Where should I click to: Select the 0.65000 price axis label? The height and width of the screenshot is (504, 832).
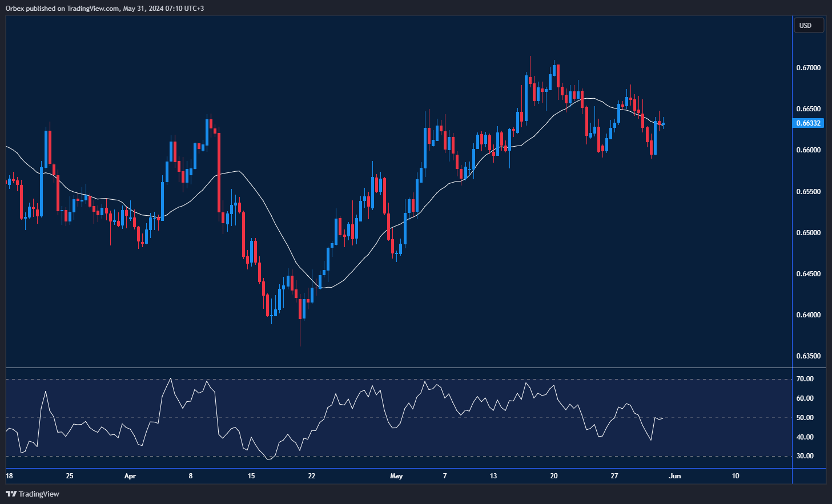(808, 233)
